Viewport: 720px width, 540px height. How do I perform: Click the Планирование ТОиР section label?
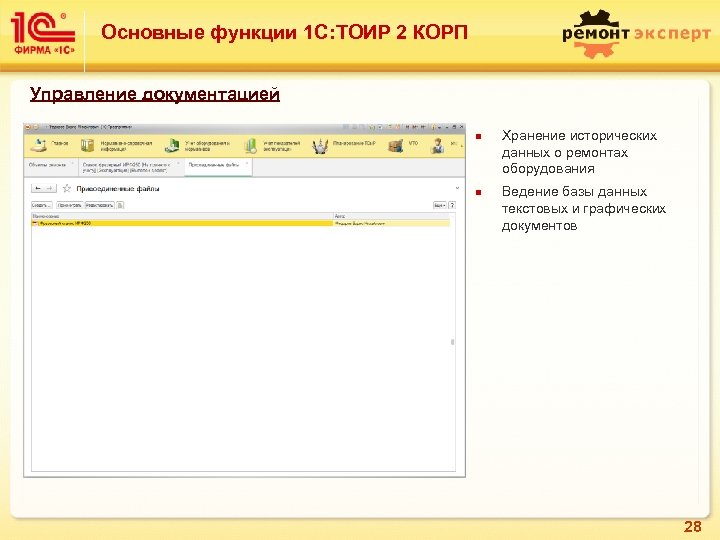pos(354,143)
